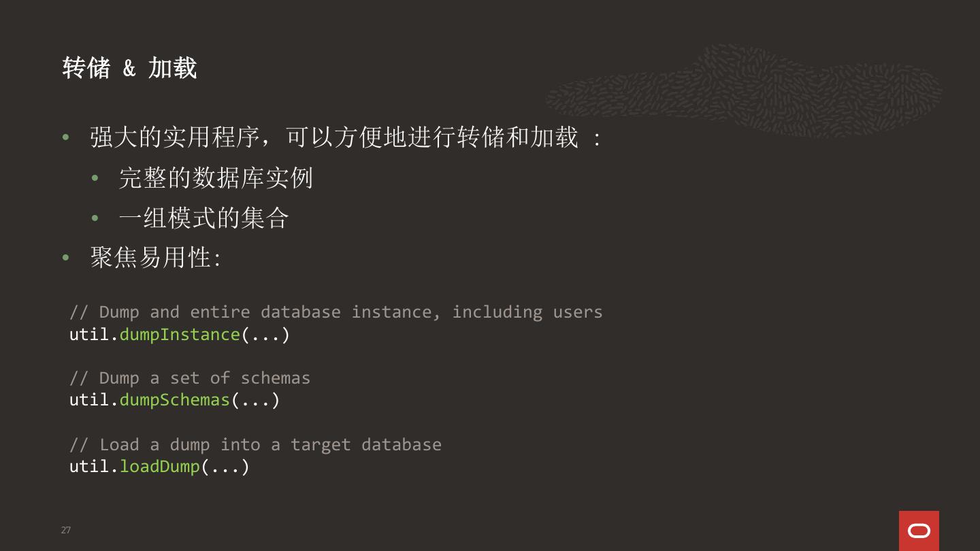The height and width of the screenshot is (551, 980).
Task: Click the '(...)' parentheses after loadDump
Action: [225, 467]
